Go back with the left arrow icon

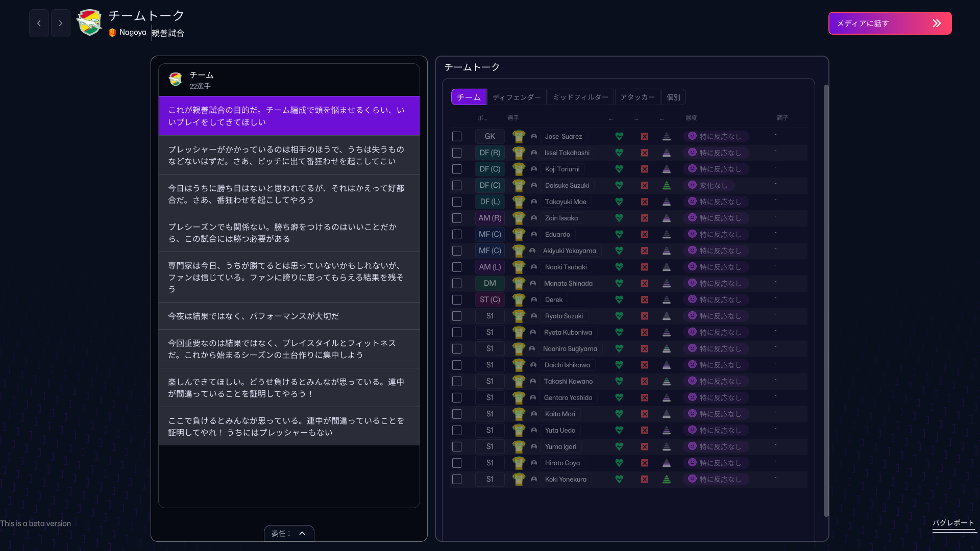39,23
